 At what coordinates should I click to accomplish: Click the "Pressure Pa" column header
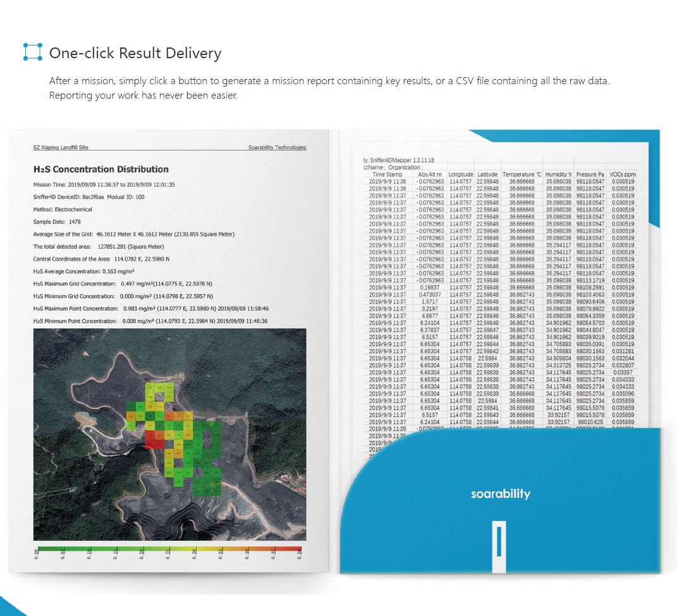[x=590, y=175]
